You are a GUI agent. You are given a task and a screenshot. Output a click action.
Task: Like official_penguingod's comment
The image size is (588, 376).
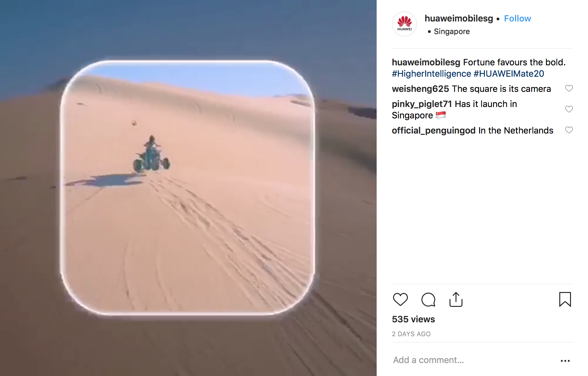pos(569,130)
